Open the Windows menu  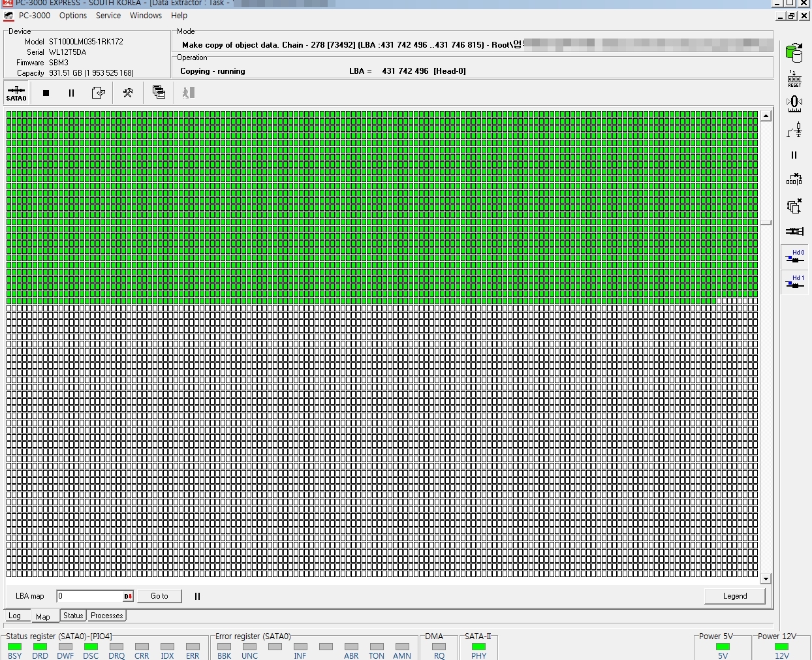[146, 16]
